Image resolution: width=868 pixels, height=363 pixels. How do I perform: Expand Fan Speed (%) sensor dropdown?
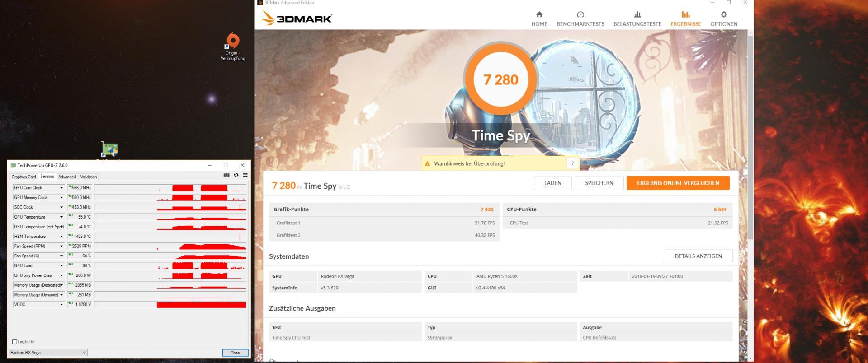click(61, 256)
